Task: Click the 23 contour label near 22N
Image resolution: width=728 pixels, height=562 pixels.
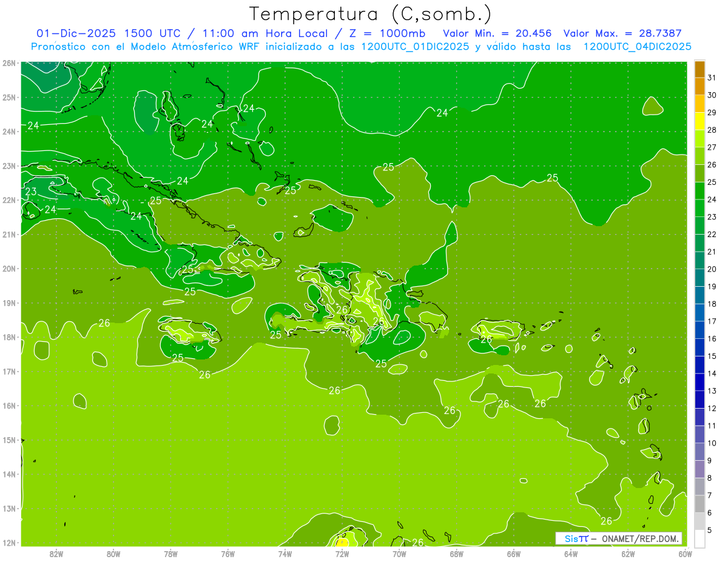Action: pyautogui.click(x=31, y=192)
